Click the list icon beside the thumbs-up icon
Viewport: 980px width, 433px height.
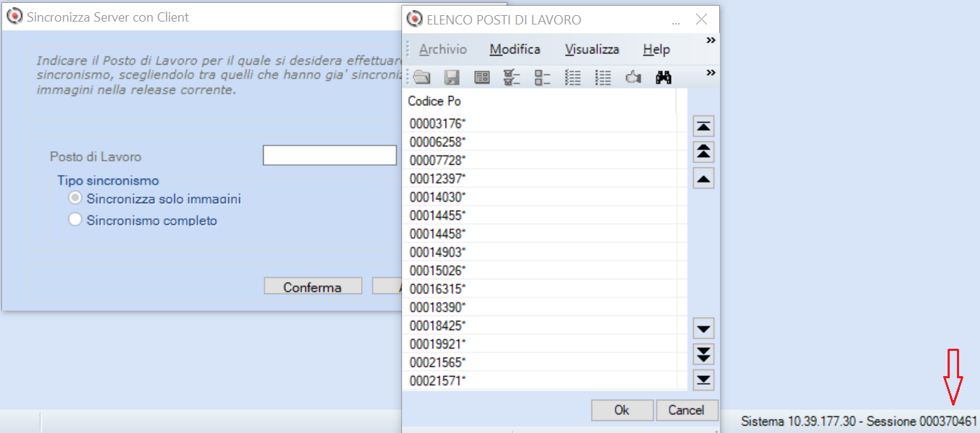[x=603, y=78]
